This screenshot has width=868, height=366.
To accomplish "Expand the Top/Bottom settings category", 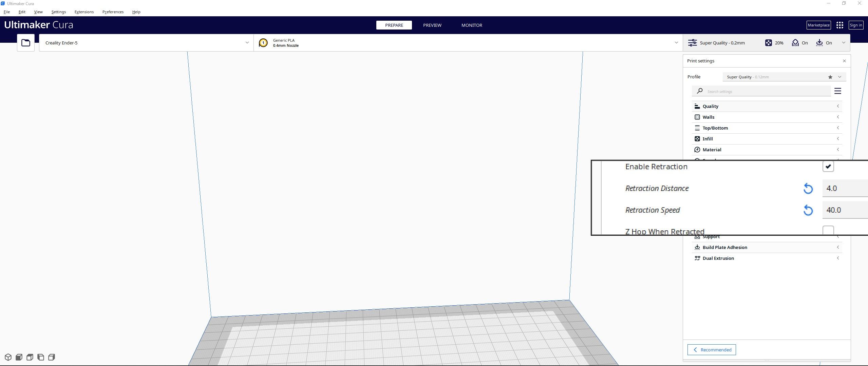I will (x=767, y=128).
